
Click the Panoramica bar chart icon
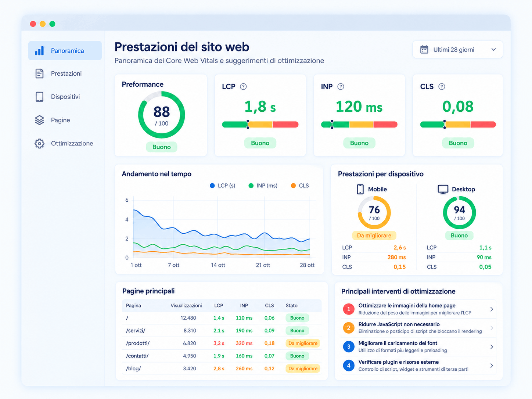pyautogui.click(x=39, y=51)
